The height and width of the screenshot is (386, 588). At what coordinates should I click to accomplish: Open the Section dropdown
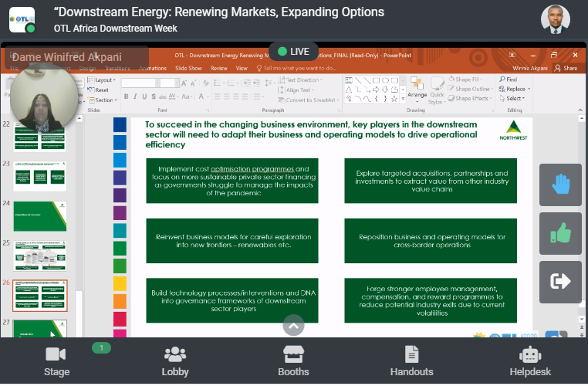coord(103,100)
